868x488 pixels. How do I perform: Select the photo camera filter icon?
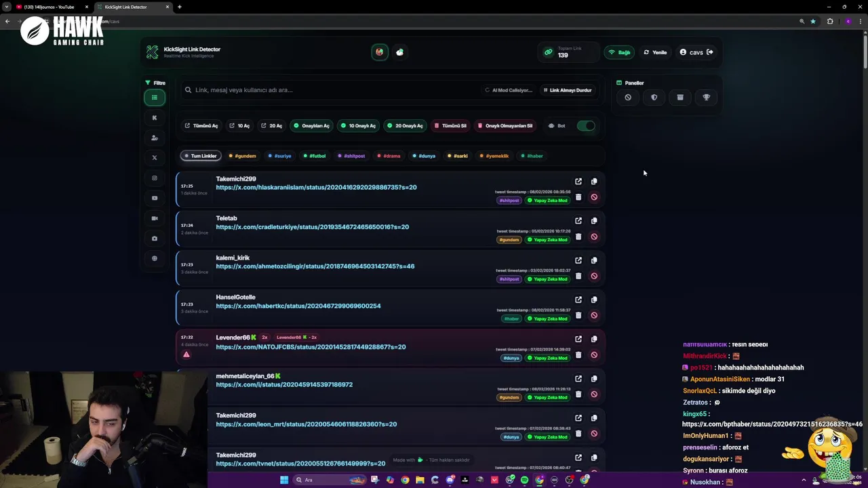tap(155, 239)
